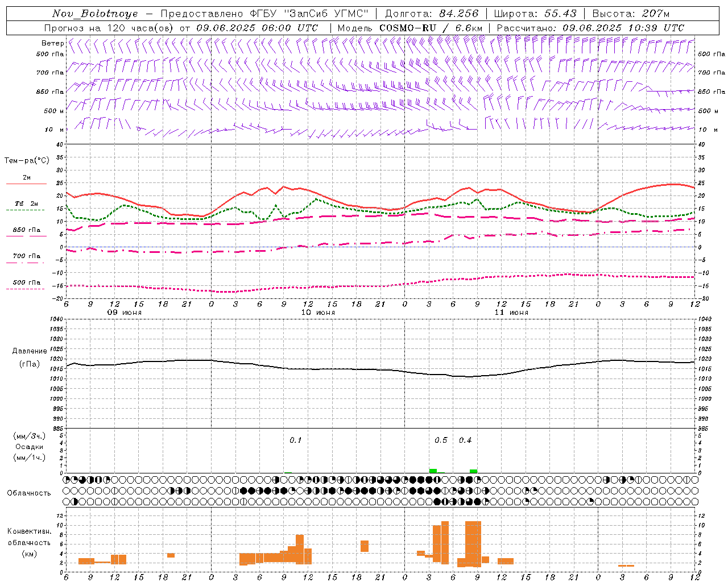Click the 09 июня date label
This screenshot has height=582, width=728.
coord(125,313)
